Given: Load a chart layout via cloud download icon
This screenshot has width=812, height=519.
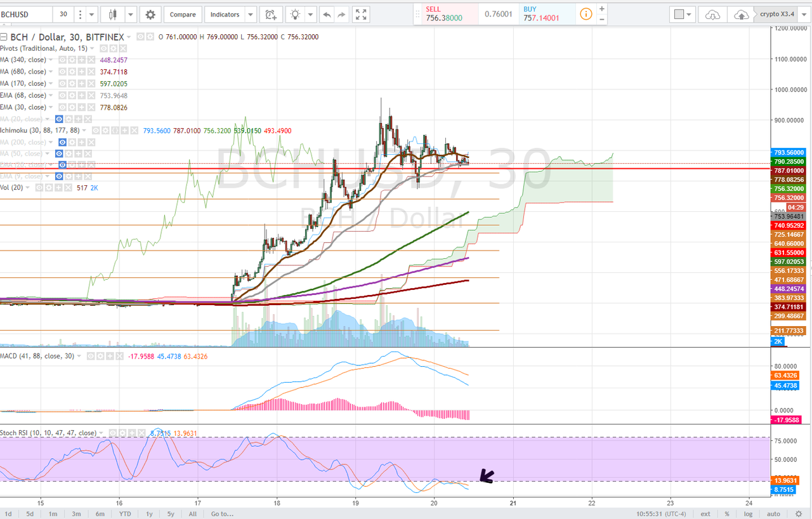Looking at the screenshot, I should pos(713,15).
